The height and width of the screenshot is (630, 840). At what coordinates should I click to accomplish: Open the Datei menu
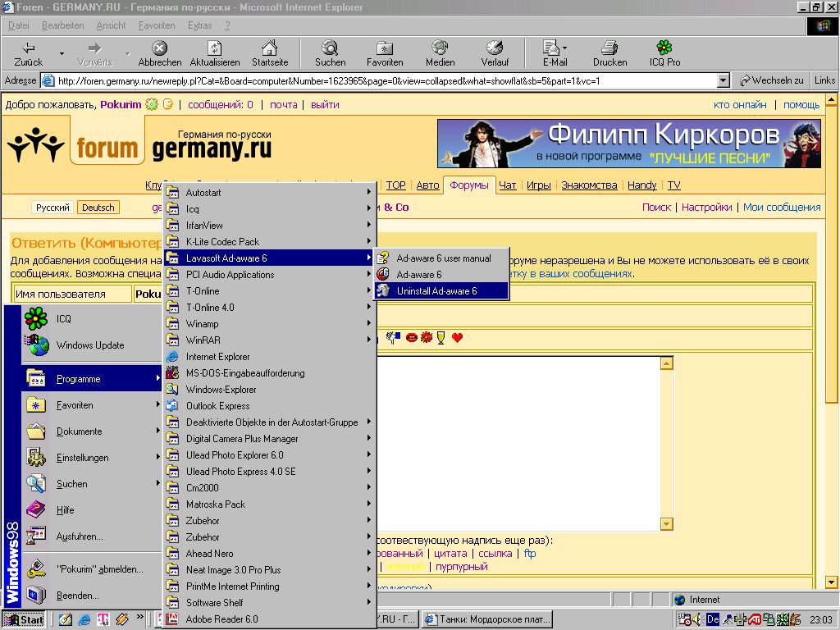19,25
